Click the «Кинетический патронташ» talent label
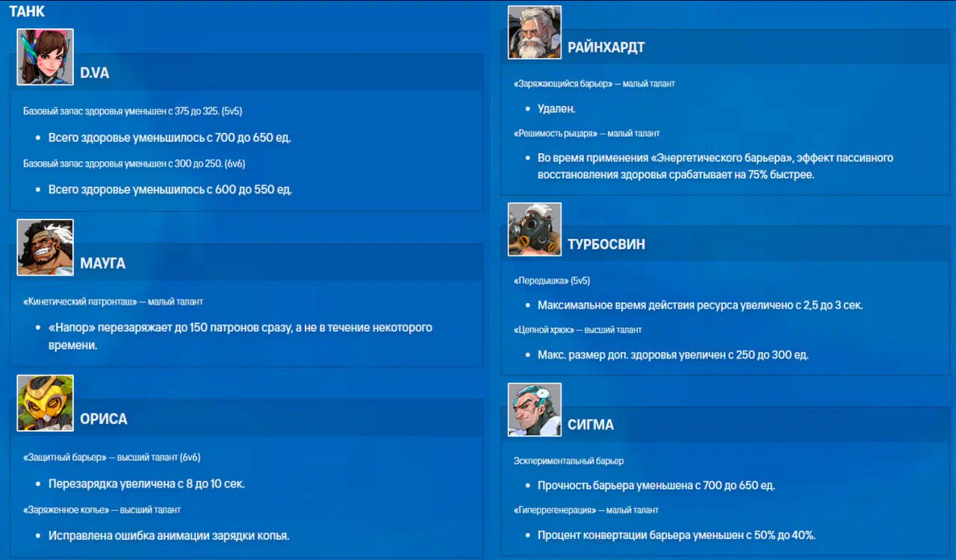The image size is (956, 560). [81, 302]
